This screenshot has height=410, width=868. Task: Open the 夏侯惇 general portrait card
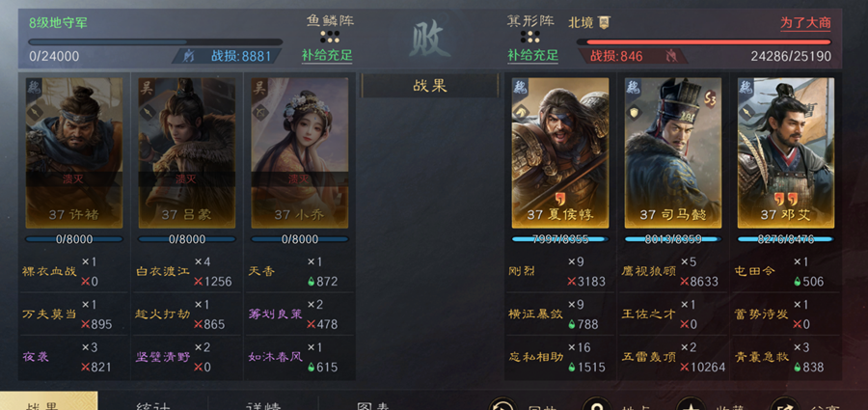(560, 153)
